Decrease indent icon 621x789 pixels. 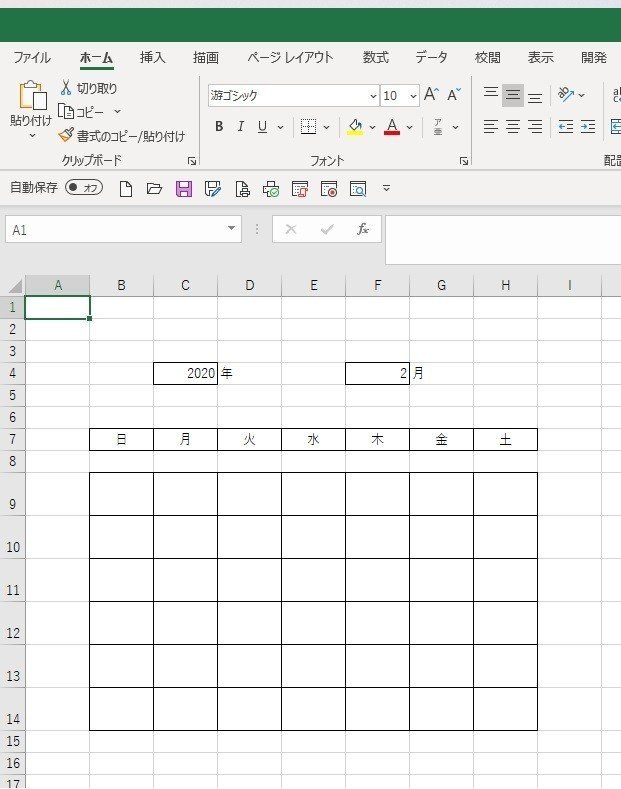click(566, 126)
